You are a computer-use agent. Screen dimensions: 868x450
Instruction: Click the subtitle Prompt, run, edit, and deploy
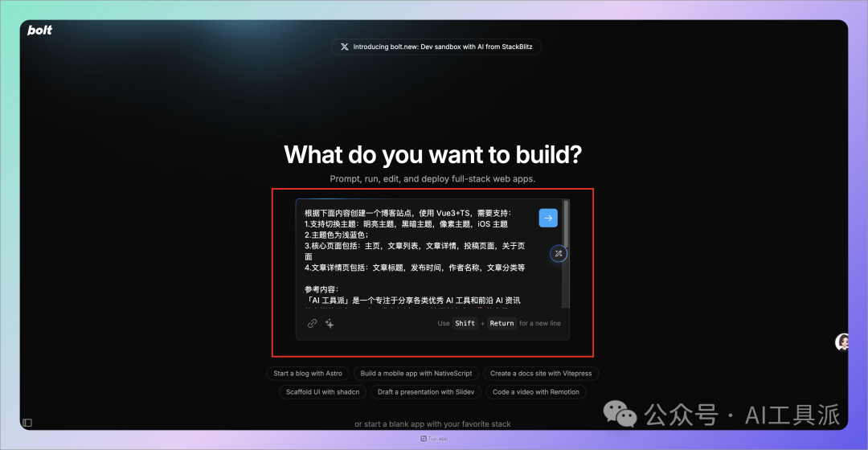433,178
